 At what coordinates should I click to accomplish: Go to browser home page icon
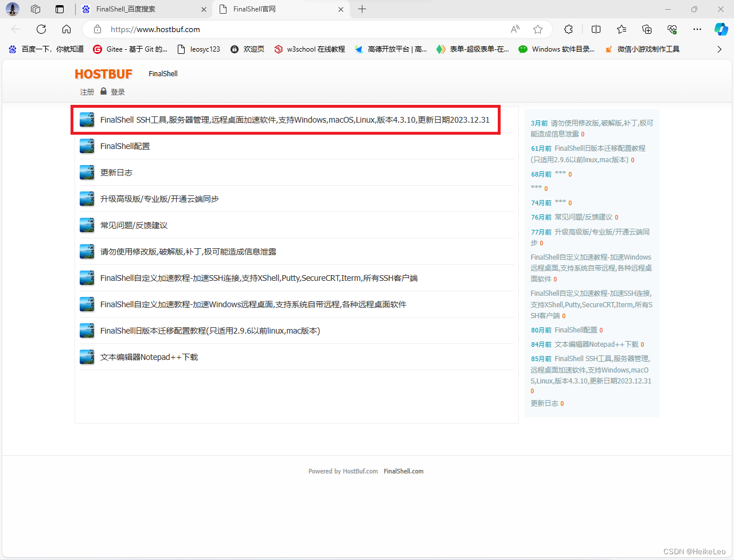tap(67, 29)
